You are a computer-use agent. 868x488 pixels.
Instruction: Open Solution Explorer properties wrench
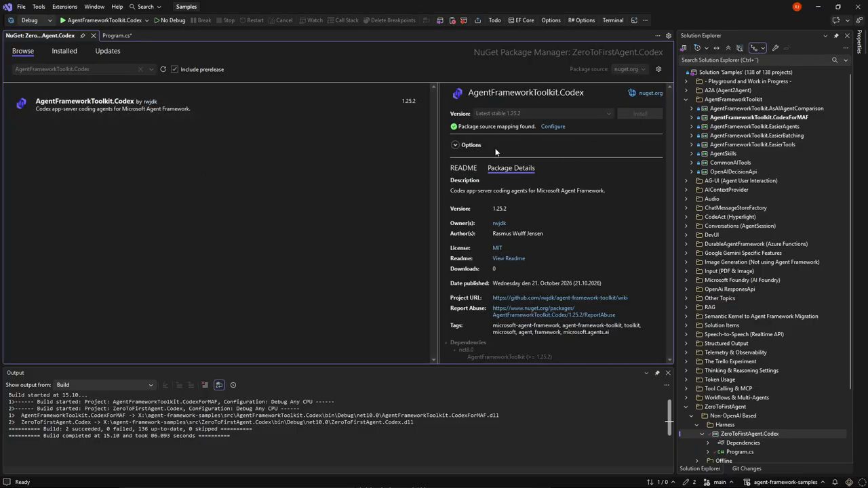click(775, 48)
